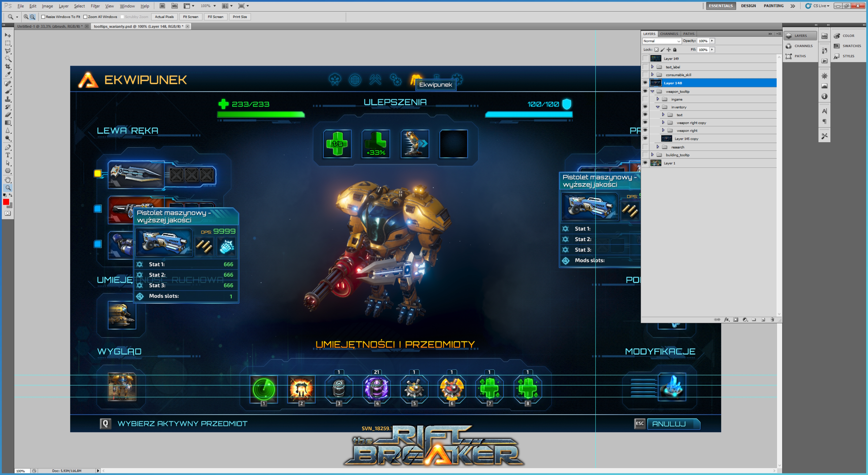The height and width of the screenshot is (475, 868).
Task: Select the Polygon shape tool
Action: [x=8, y=171]
